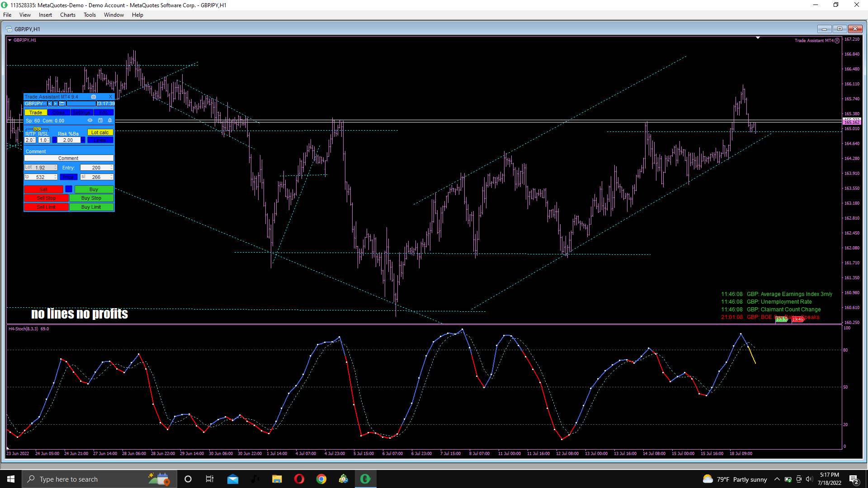Toggle the eye visibility icon in Trade Assistant
This screenshot has width=868, height=488.
click(90, 121)
